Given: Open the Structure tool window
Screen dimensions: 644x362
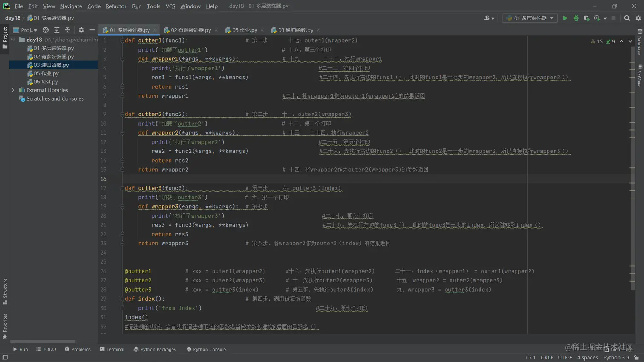Looking at the screenshot, I should pos(5,291).
